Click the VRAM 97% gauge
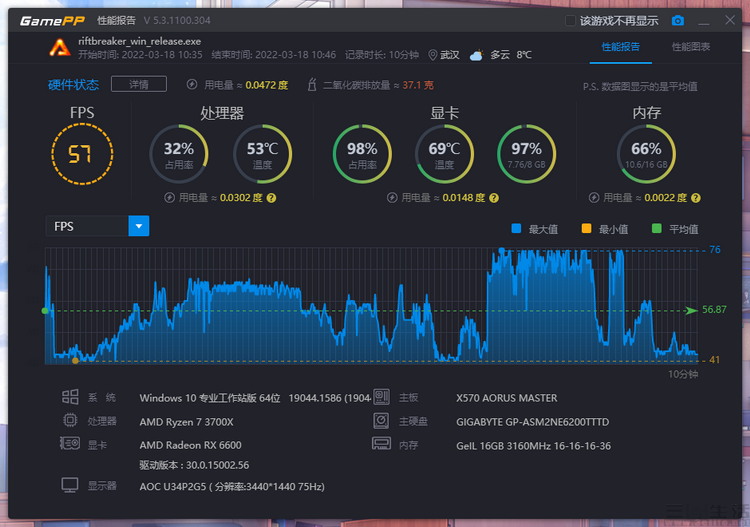Screen dimensions: 750x527 (527, 154)
